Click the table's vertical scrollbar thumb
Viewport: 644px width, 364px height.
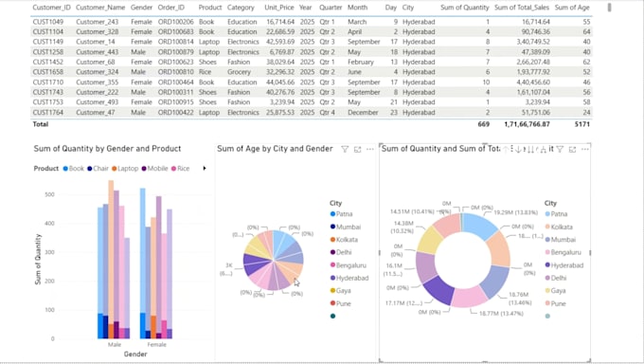click(610, 7)
